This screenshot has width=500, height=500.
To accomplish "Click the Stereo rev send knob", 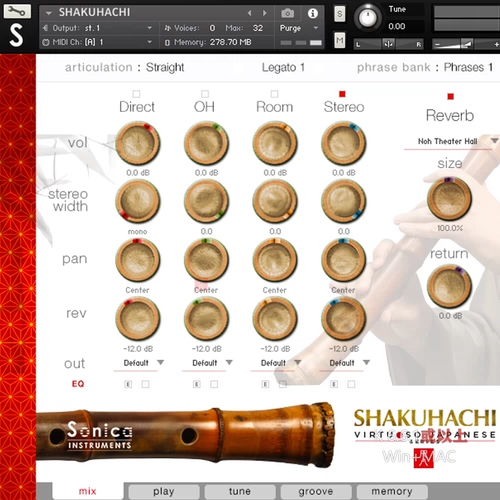I will tap(344, 319).
